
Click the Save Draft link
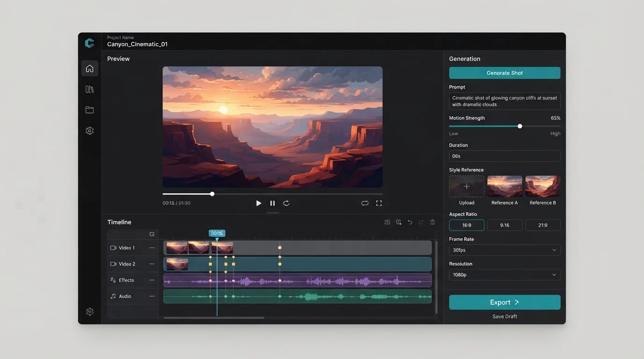[505, 316]
